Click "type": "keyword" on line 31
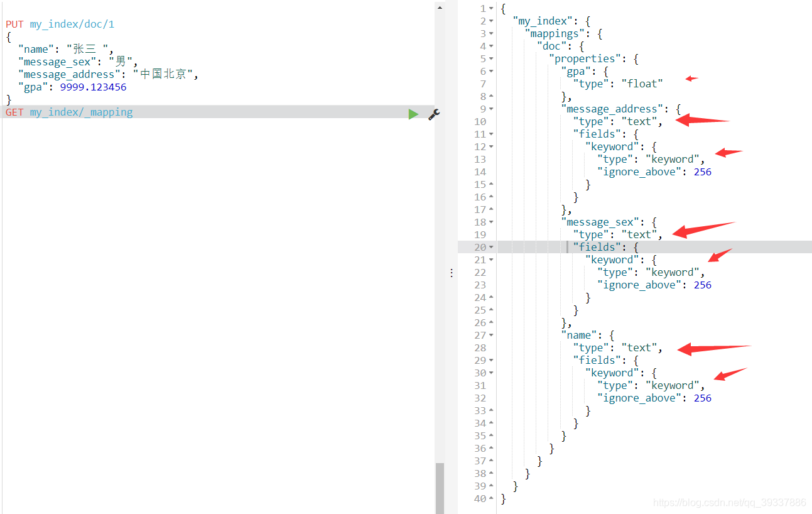812x514 pixels. point(651,386)
